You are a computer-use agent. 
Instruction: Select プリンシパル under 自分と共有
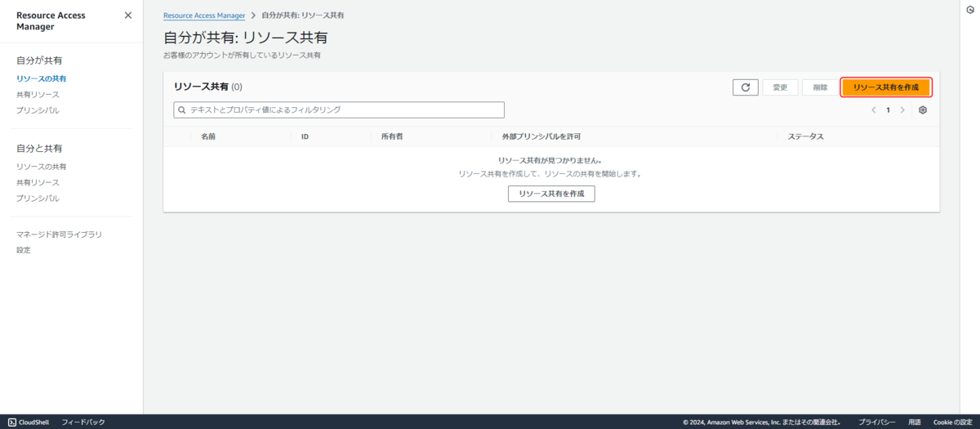click(38, 198)
